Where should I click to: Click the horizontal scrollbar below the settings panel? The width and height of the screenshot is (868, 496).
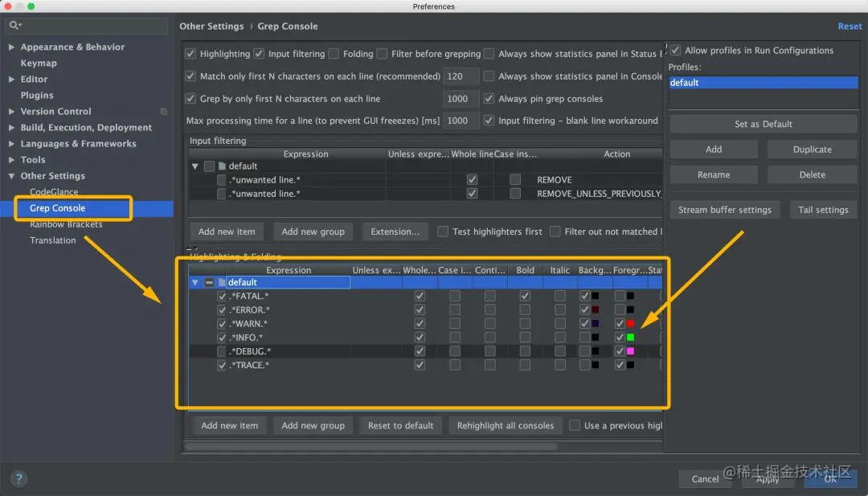pyautogui.click(x=371, y=446)
